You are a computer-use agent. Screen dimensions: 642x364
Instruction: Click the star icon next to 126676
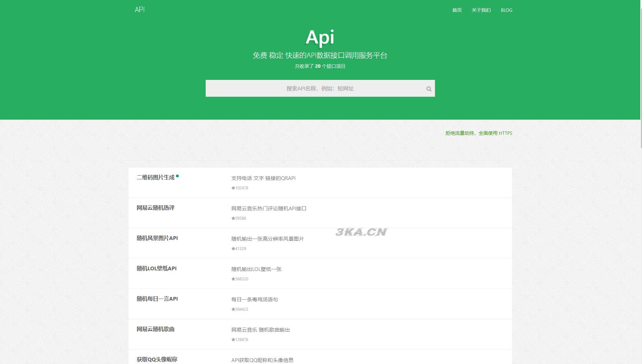233,340
